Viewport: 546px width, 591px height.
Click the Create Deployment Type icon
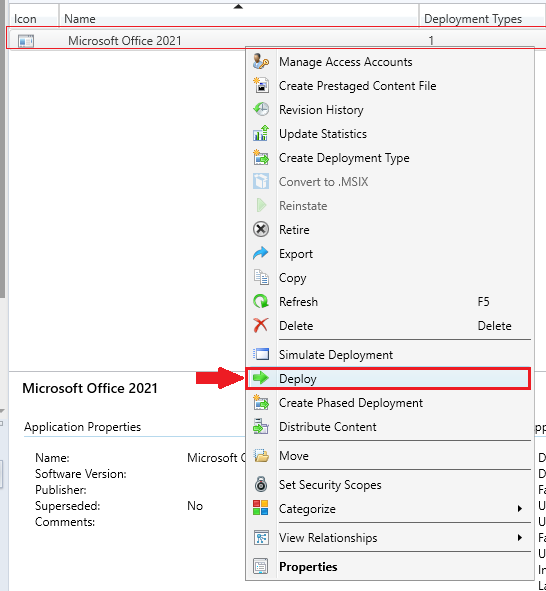[x=261, y=158]
